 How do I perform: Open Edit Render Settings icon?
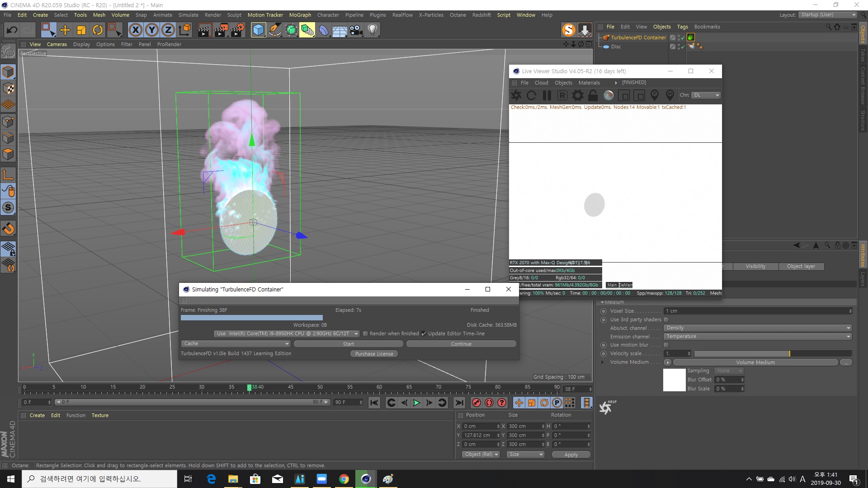(237, 30)
